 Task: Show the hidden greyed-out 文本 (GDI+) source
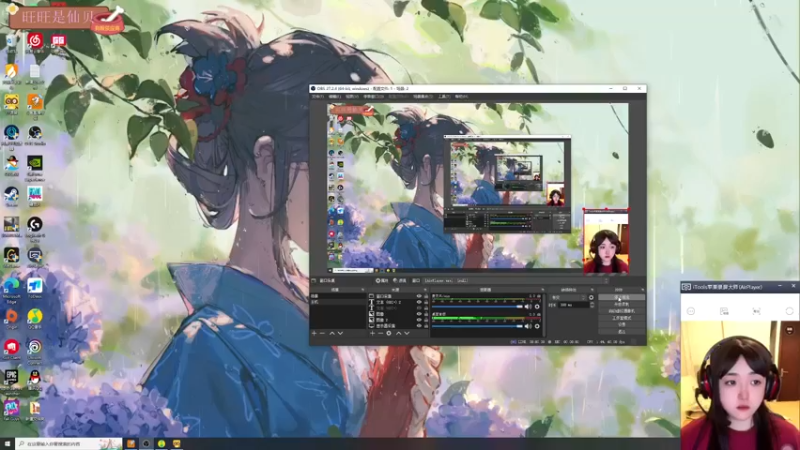(419, 308)
